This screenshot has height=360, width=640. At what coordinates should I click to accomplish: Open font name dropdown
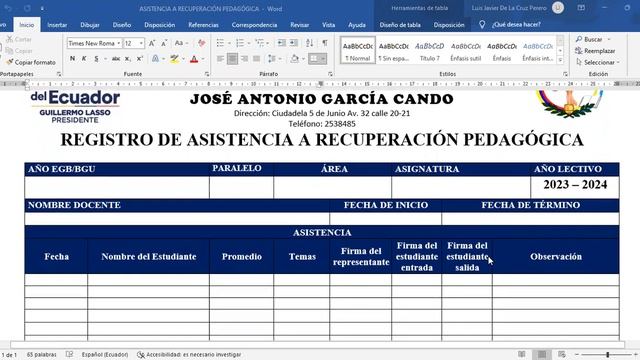click(118, 43)
